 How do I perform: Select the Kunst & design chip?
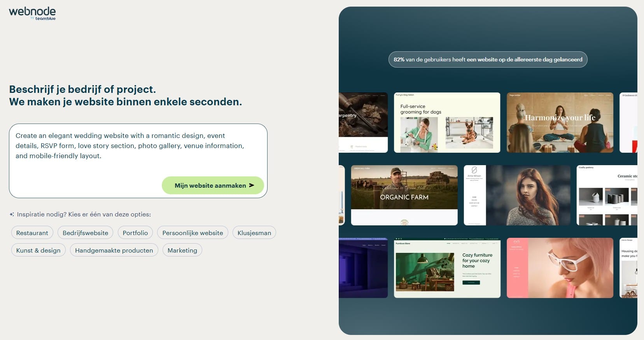pyautogui.click(x=38, y=250)
